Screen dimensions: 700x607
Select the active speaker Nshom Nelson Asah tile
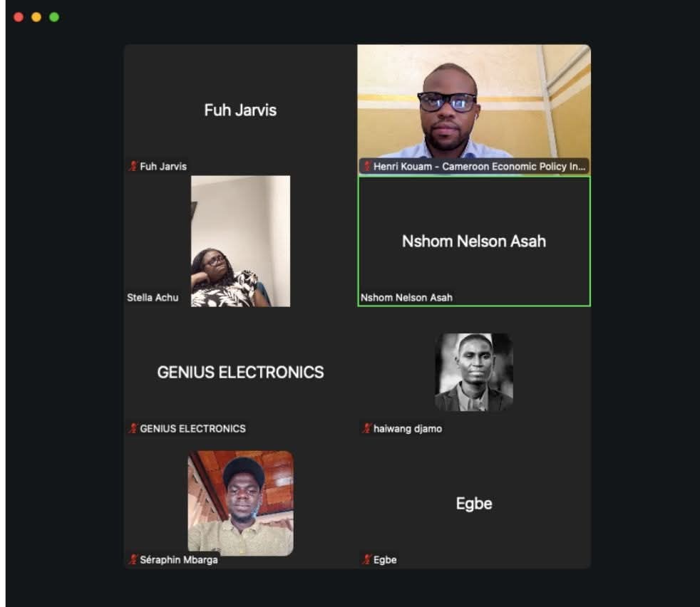(474, 241)
